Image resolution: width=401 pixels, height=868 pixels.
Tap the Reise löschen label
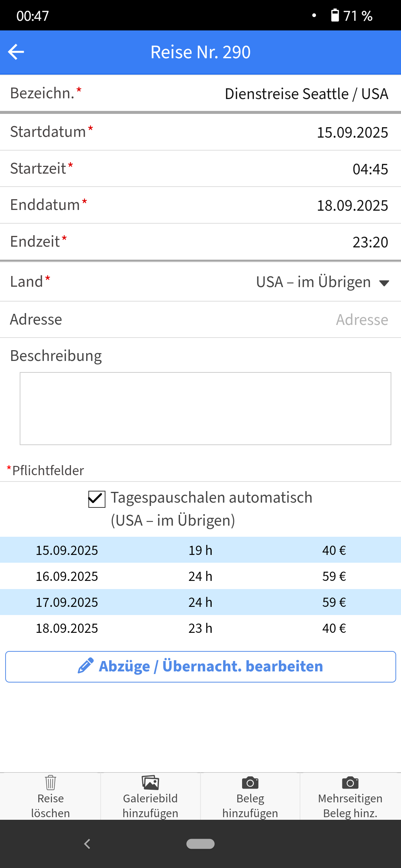[x=50, y=806]
